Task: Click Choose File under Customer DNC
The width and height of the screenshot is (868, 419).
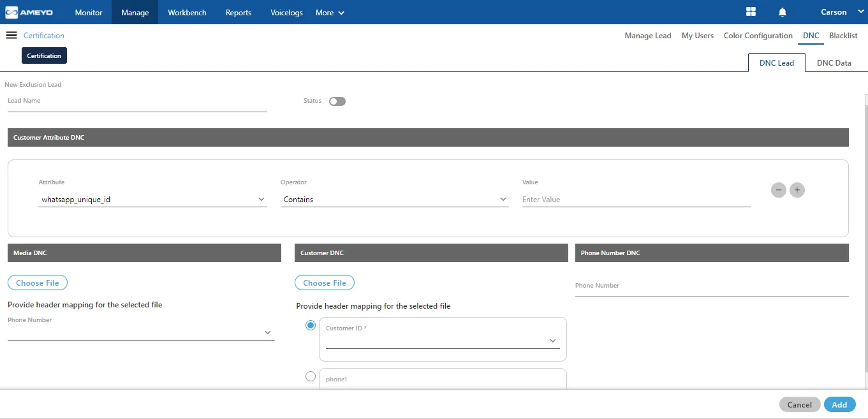Action: click(x=325, y=283)
